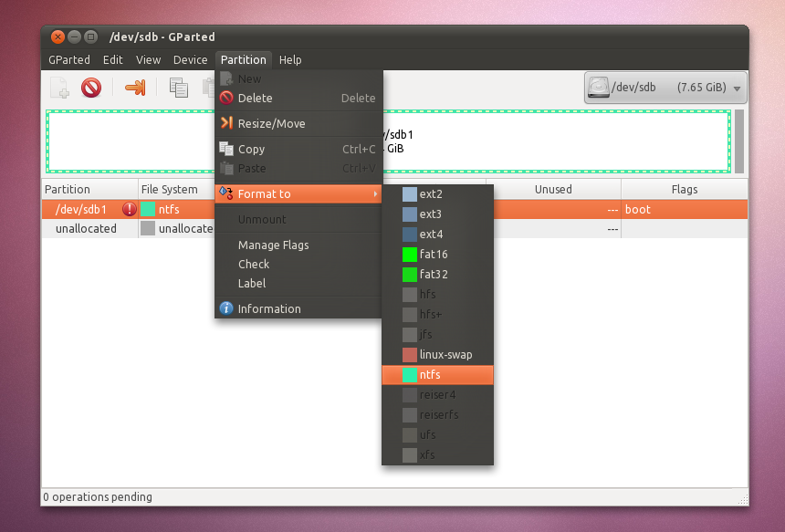Viewport: 785px width, 532px height.
Task: Open the Help menu
Action: [290, 59]
